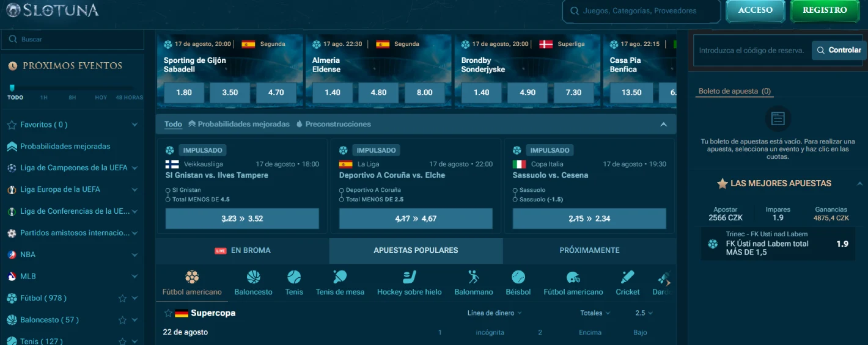Switch to Apuestas Populares tab

click(x=416, y=250)
